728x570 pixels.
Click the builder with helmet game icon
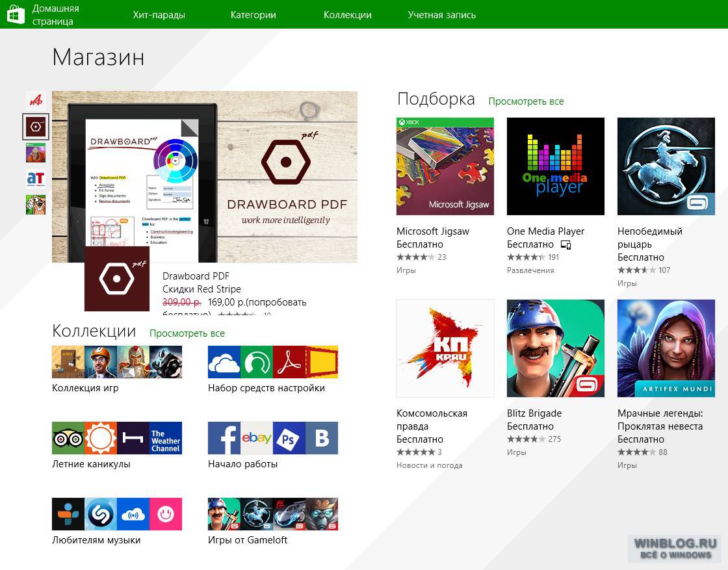pyautogui.click(x=101, y=362)
